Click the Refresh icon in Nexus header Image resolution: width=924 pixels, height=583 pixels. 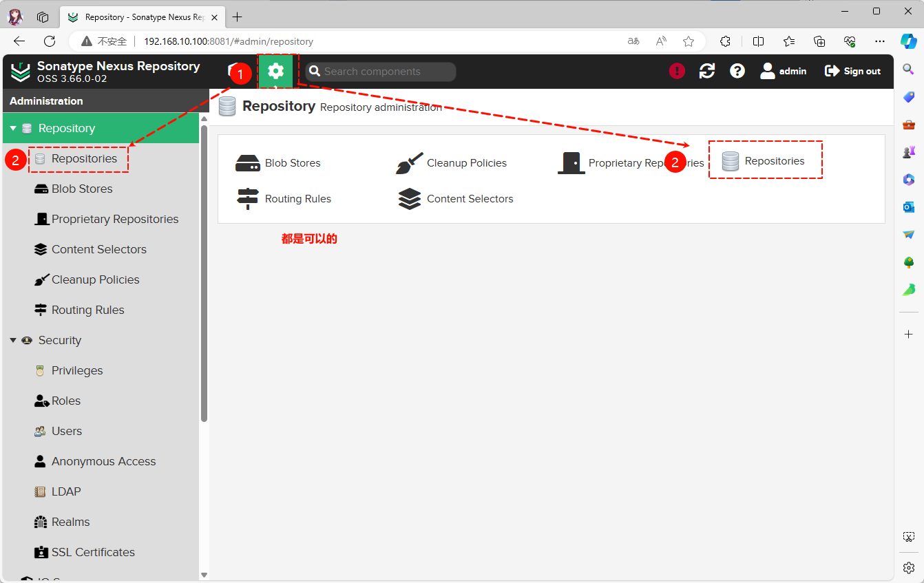[x=707, y=71]
